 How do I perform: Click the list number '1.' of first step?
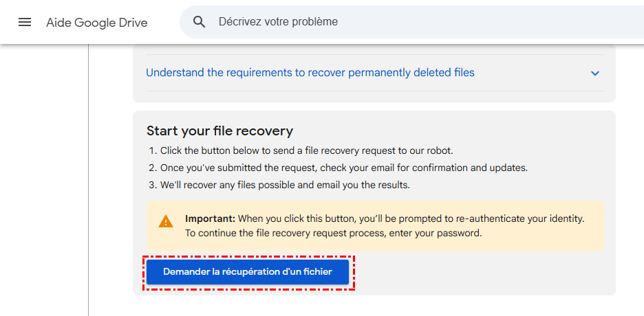(153, 150)
